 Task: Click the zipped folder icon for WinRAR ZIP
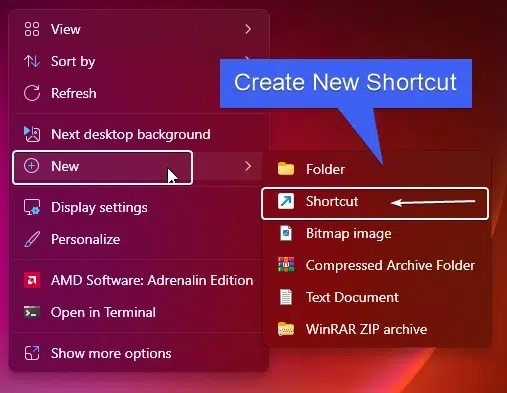pos(286,329)
